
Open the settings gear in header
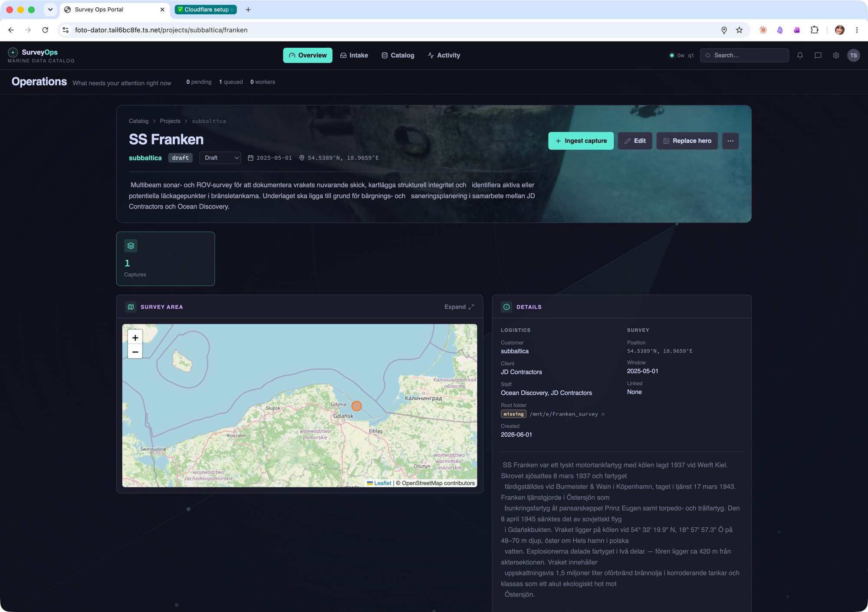pos(836,56)
